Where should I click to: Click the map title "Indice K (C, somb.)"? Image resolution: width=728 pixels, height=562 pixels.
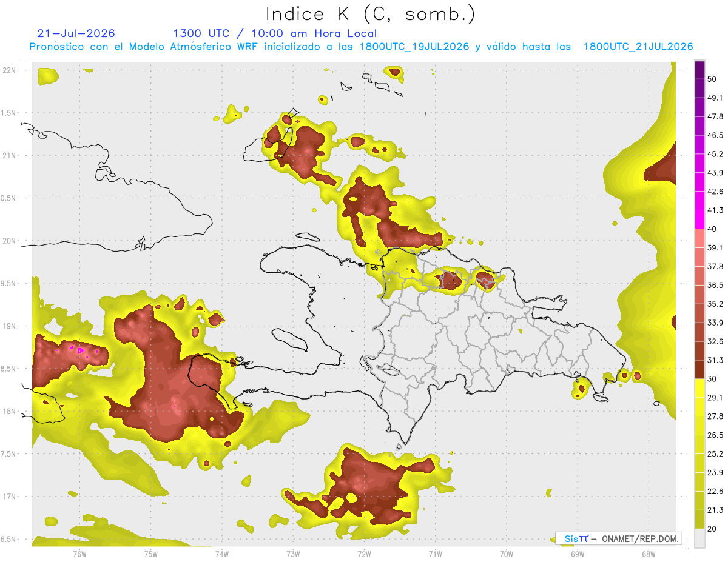tap(370, 14)
